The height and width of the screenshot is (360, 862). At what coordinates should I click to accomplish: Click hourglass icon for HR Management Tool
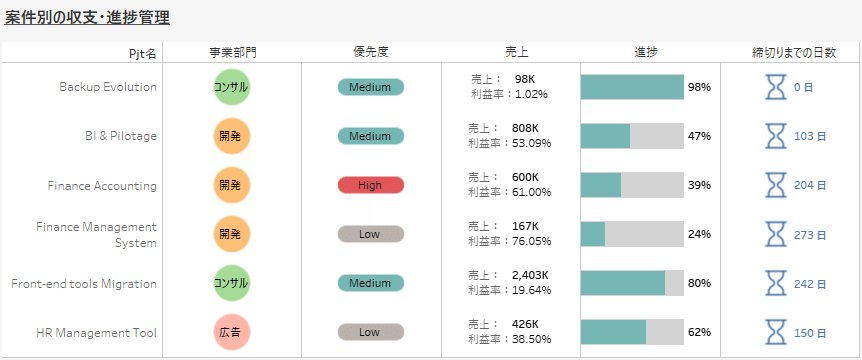(x=776, y=333)
